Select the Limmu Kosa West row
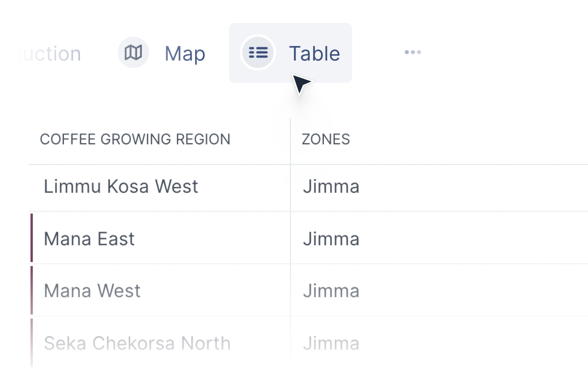The height and width of the screenshot is (377, 588). [x=121, y=187]
